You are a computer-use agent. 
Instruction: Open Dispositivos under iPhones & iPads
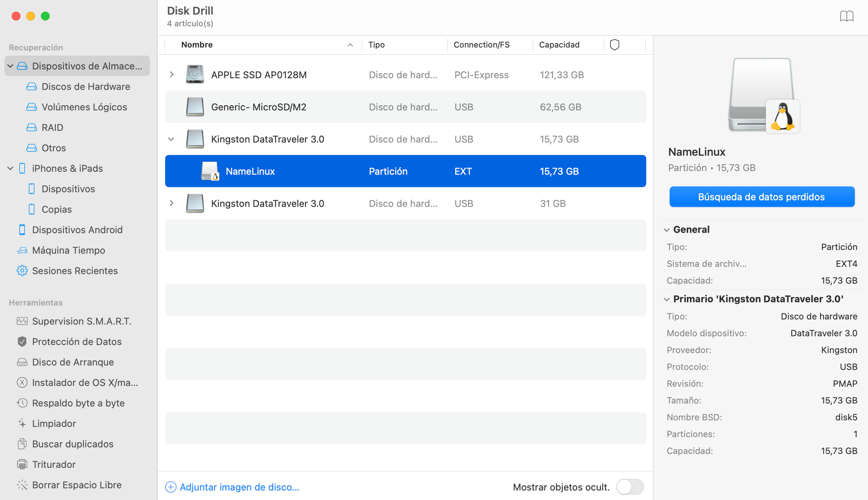(68, 189)
